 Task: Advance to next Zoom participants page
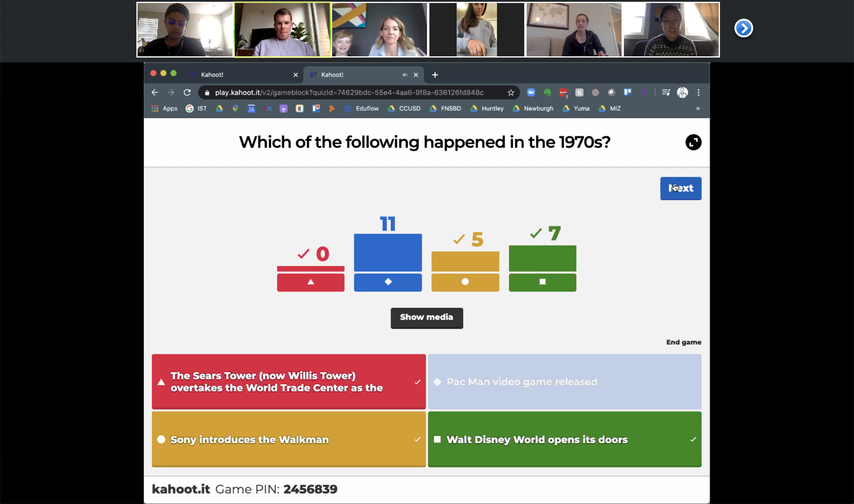pos(744,28)
